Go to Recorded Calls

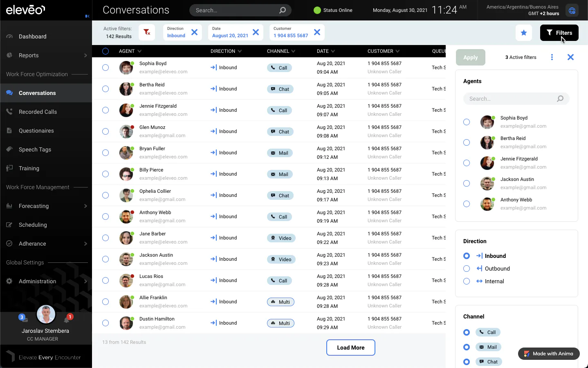46,112
